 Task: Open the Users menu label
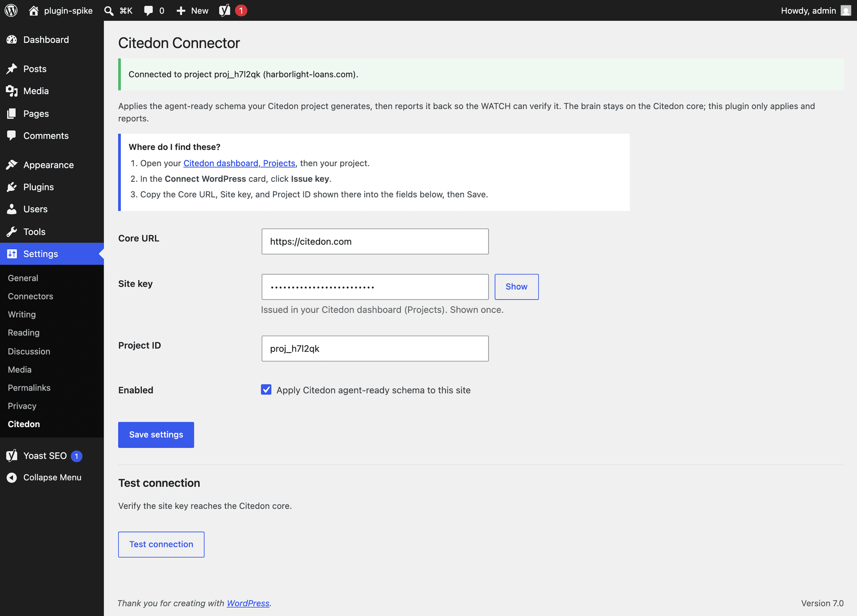coord(36,209)
